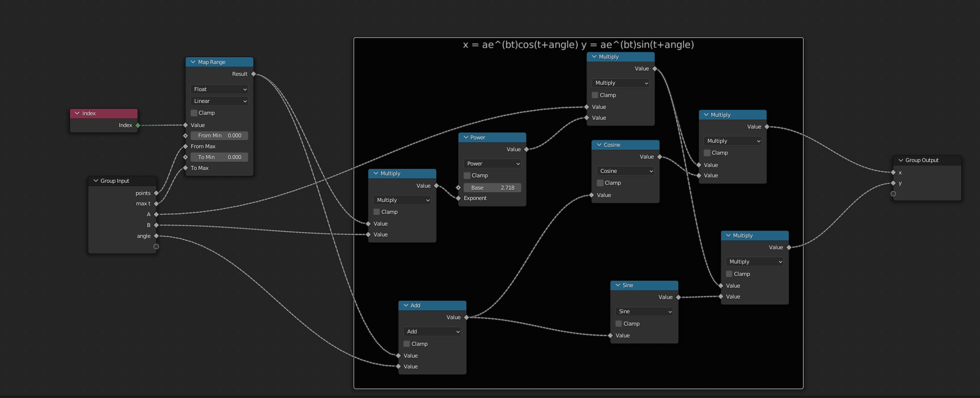Click the Result output socket on Map Range
The width and height of the screenshot is (980, 398).
253,74
